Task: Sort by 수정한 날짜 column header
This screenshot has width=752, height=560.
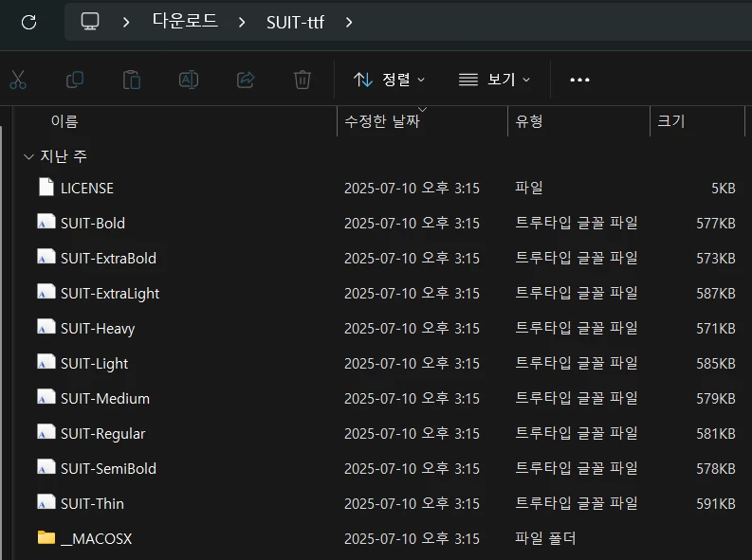Action: (382, 121)
